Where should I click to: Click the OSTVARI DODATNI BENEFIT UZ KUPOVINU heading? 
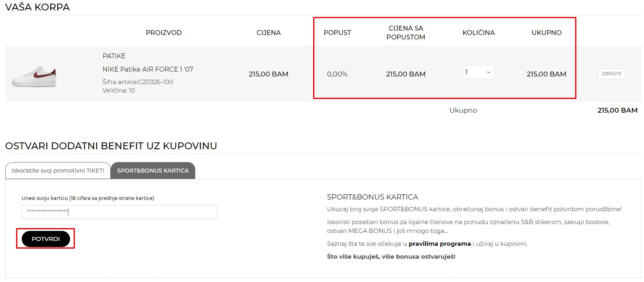pos(111,146)
